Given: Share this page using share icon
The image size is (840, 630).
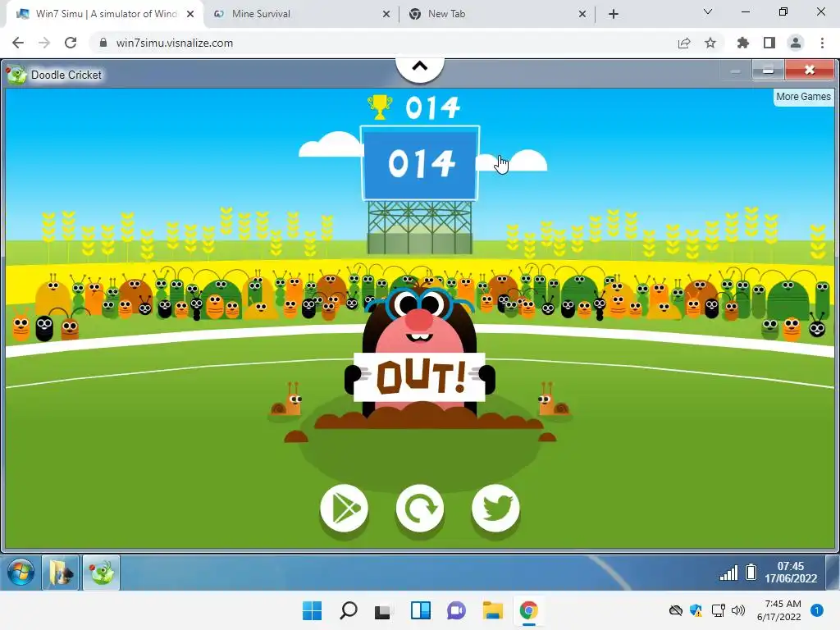Looking at the screenshot, I should (x=684, y=43).
